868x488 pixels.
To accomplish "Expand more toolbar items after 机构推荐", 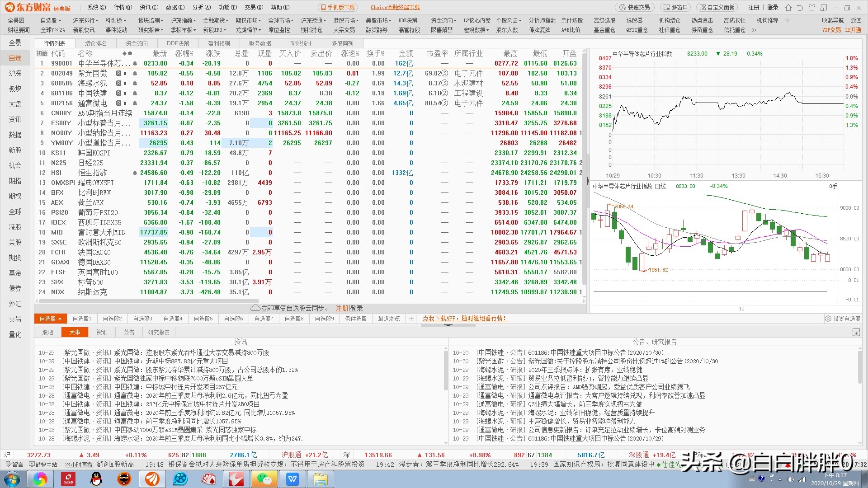I will tap(787, 20).
